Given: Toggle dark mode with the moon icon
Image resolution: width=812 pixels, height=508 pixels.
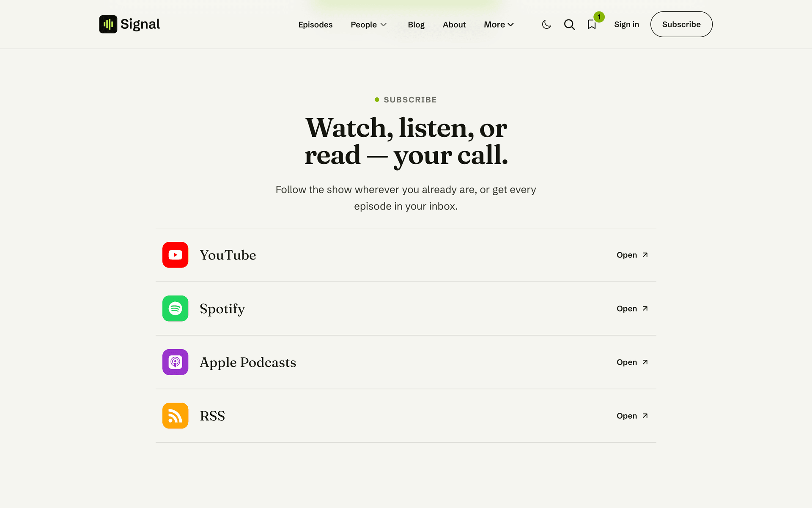Looking at the screenshot, I should click(546, 25).
